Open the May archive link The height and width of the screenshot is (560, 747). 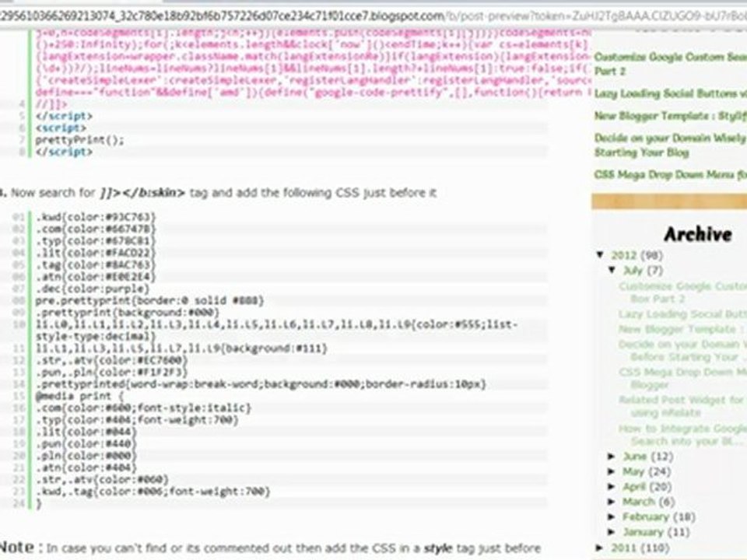633,471
